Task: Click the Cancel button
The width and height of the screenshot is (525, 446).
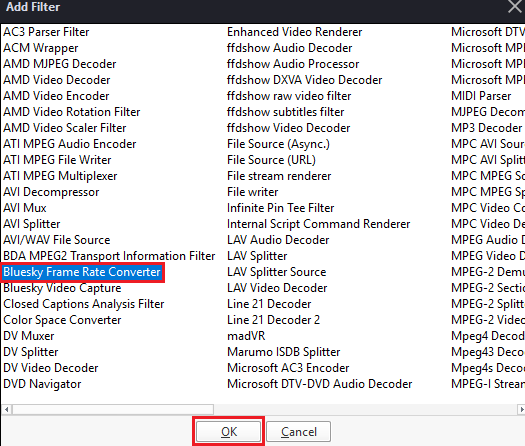Action: click(299, 432)
